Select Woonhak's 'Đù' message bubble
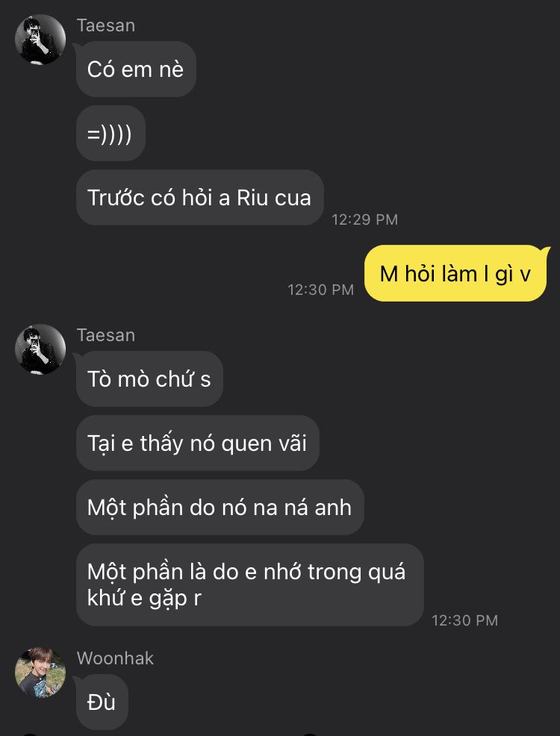560x736 pixels. 102,702
